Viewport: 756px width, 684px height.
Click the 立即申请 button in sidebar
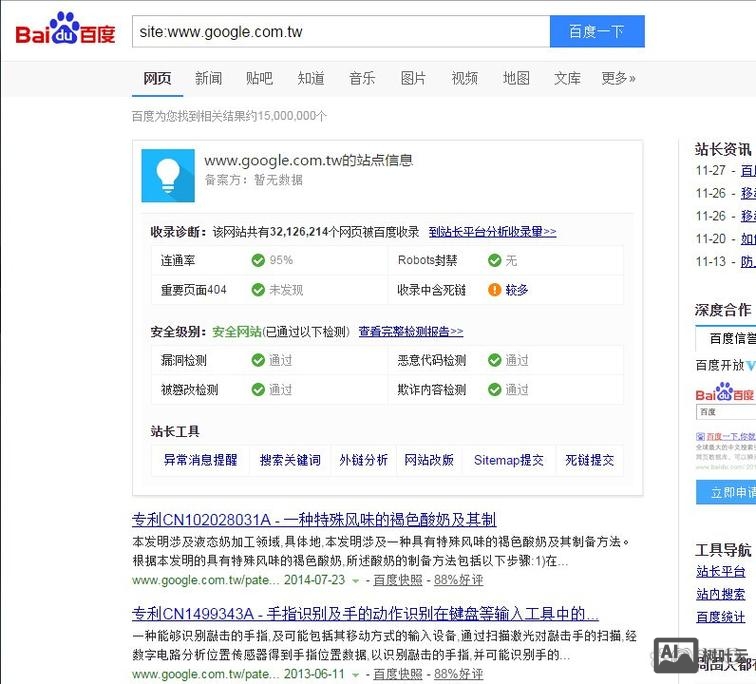[x=726, y=492]
